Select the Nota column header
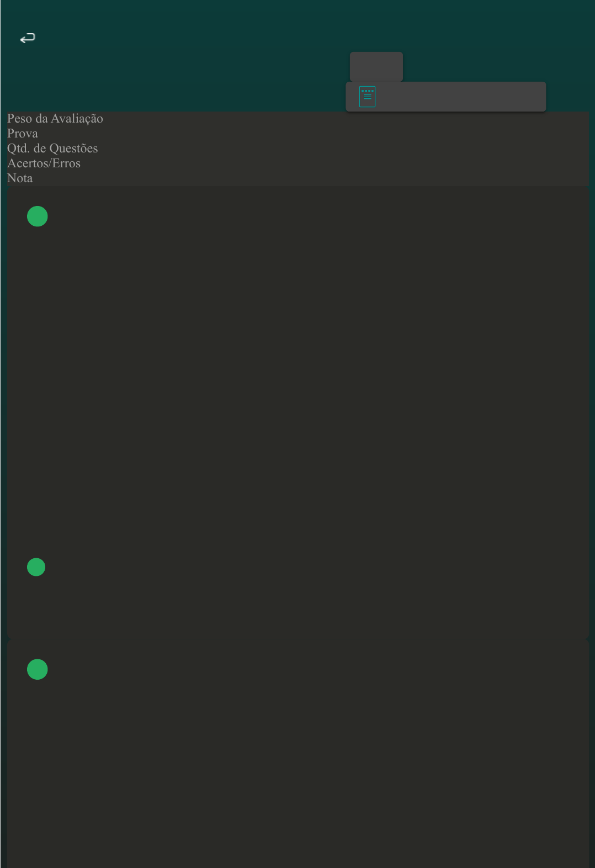Screen dimensions: 595x868 20,178
